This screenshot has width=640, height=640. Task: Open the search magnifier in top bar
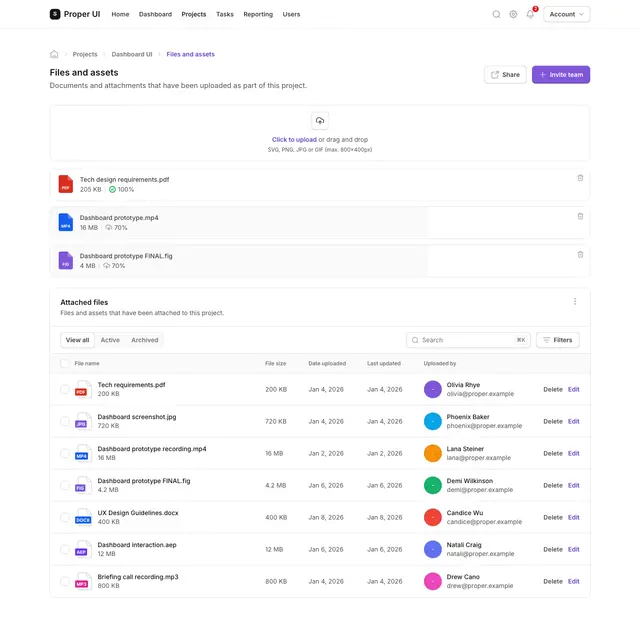496,14
